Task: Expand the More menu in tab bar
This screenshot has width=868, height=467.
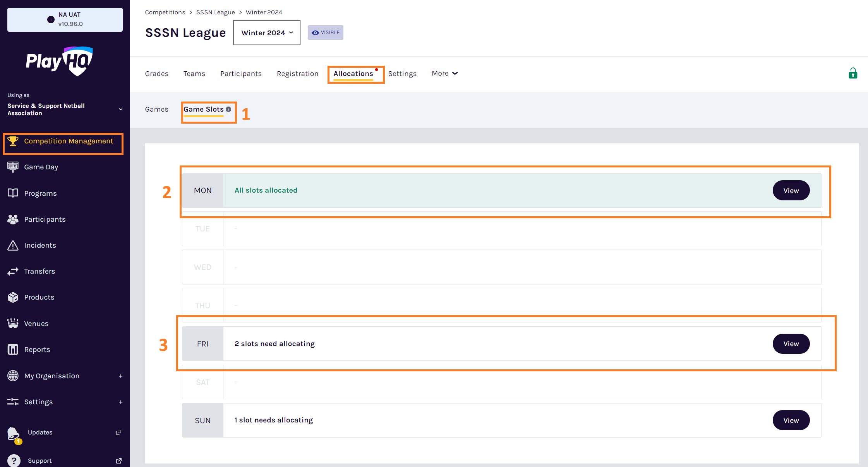Action: tap(445, 73)
